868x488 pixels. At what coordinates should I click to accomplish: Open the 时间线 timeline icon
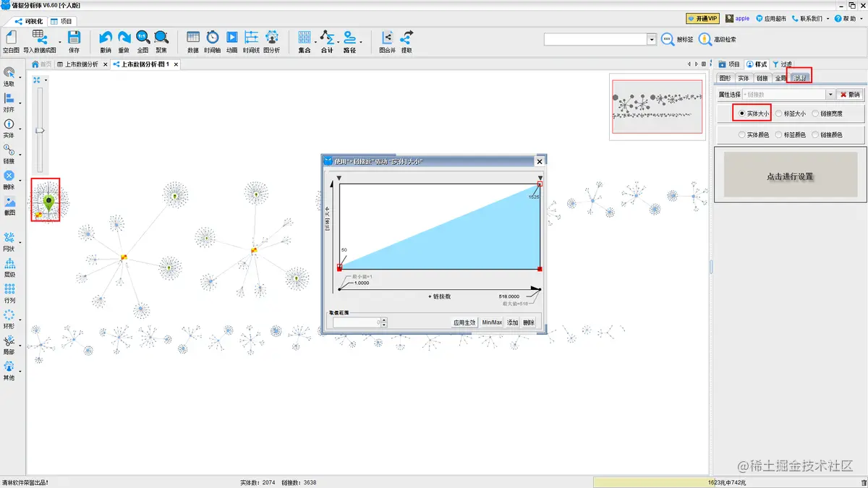(251, 38)
